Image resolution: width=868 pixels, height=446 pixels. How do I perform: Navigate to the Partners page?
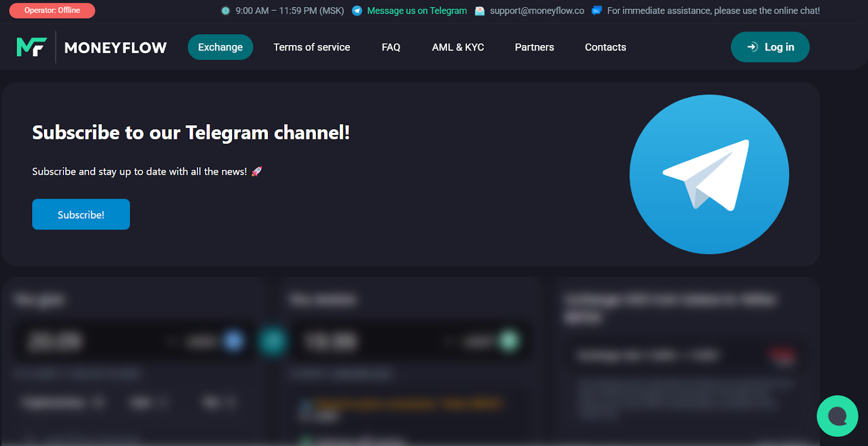point(534,47)
